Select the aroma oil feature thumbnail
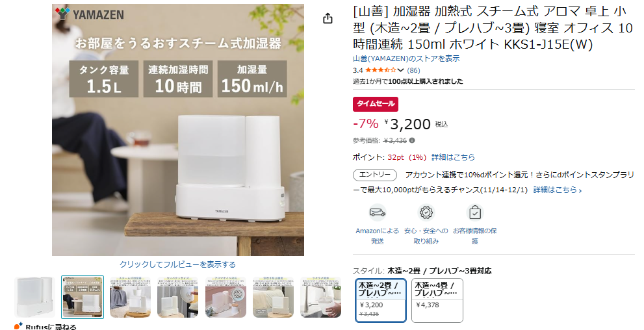 pos(225,297)
